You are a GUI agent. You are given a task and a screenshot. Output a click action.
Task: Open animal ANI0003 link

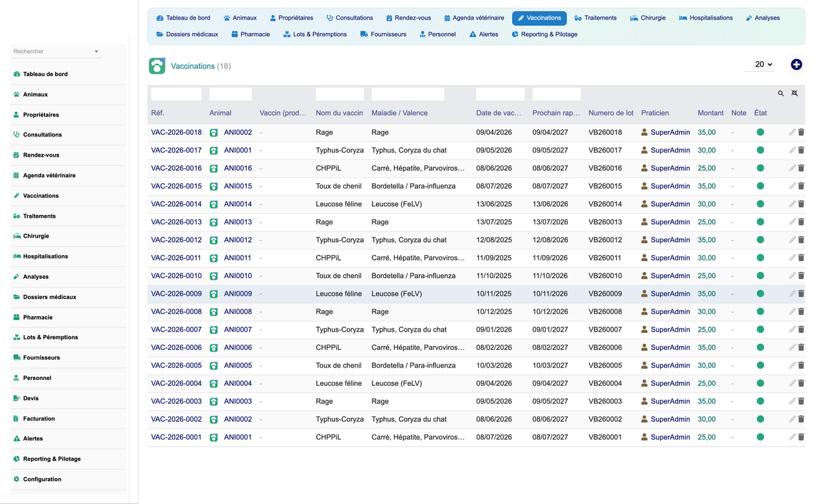pyautogui.click(x=238, y=402)
